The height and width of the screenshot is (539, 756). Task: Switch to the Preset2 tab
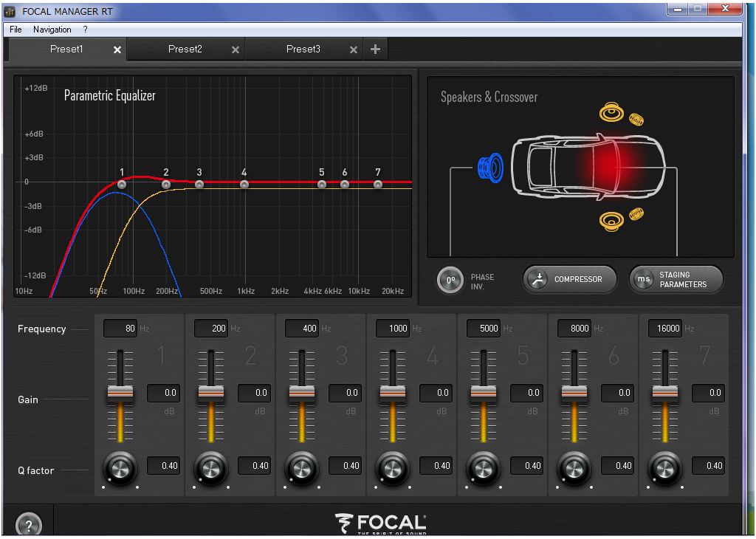pyautogui.click(x=185, y=49)
